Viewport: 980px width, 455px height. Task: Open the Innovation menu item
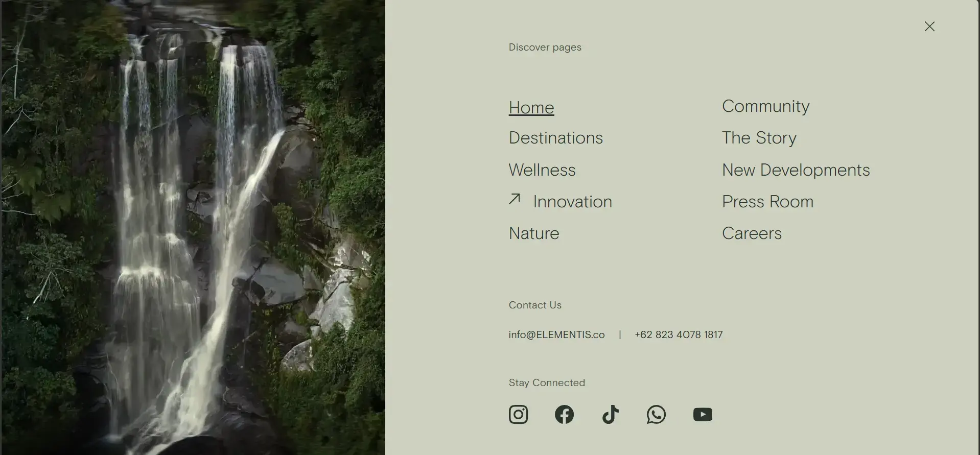[x=572, y=202]
